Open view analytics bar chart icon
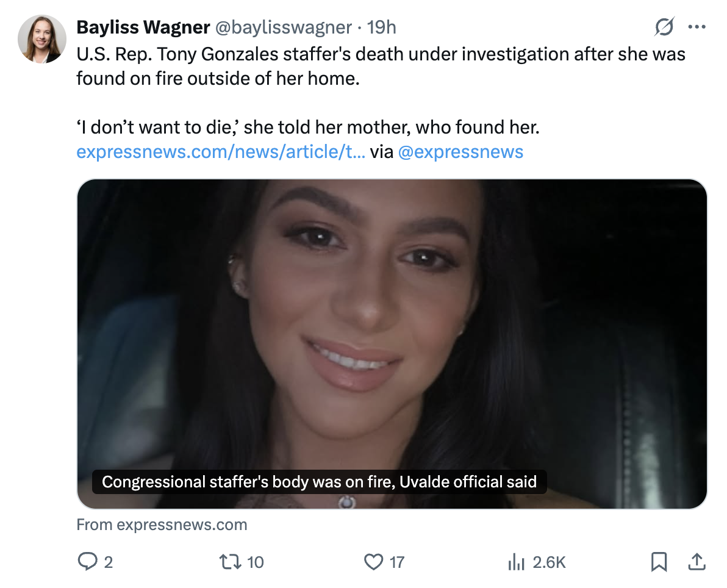 pos(516,562)
